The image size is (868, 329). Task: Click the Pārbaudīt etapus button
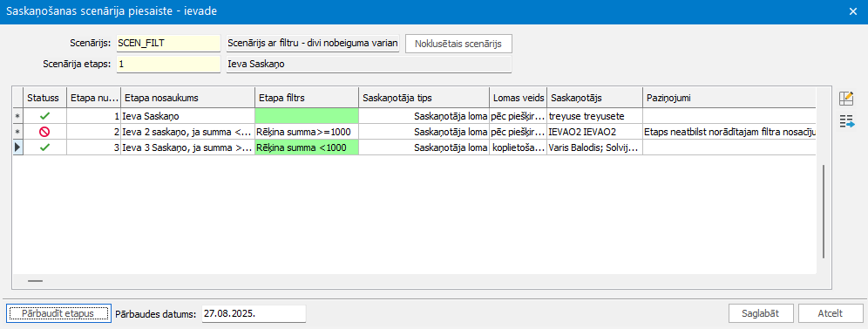pos(58,313)
